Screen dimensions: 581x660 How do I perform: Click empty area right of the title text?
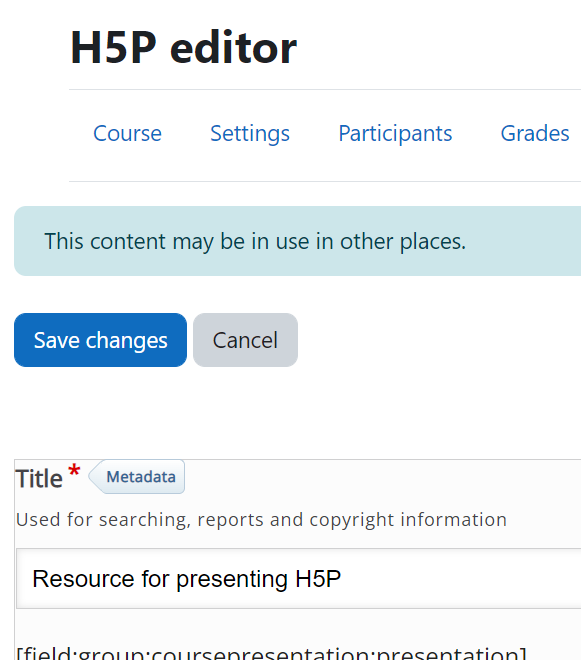461,578
